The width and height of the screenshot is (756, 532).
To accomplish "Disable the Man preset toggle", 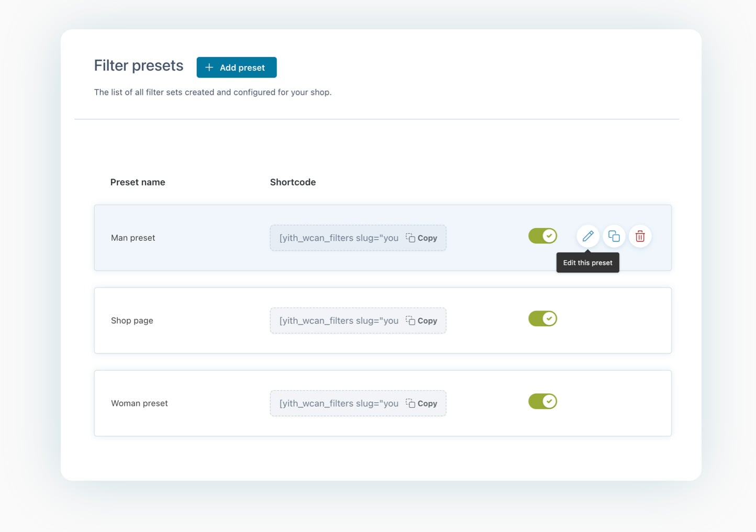I will (542, 236).
